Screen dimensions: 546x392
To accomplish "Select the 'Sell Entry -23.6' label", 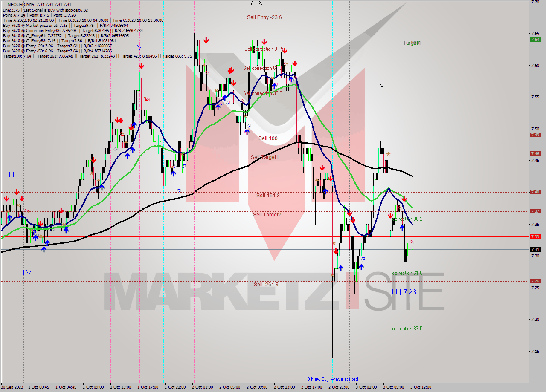I will 264,17.
